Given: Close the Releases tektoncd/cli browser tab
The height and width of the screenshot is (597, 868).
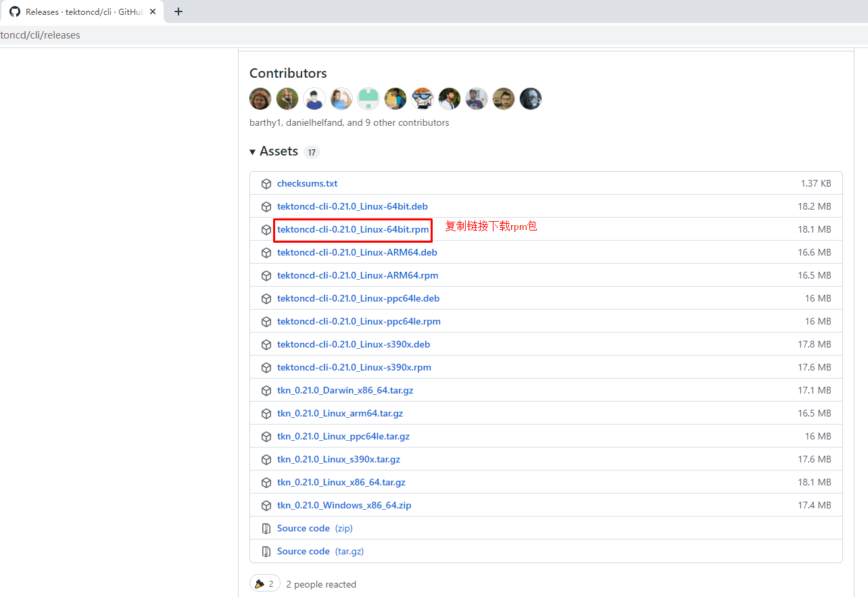Looking at the screenshot, I should 153,11.
